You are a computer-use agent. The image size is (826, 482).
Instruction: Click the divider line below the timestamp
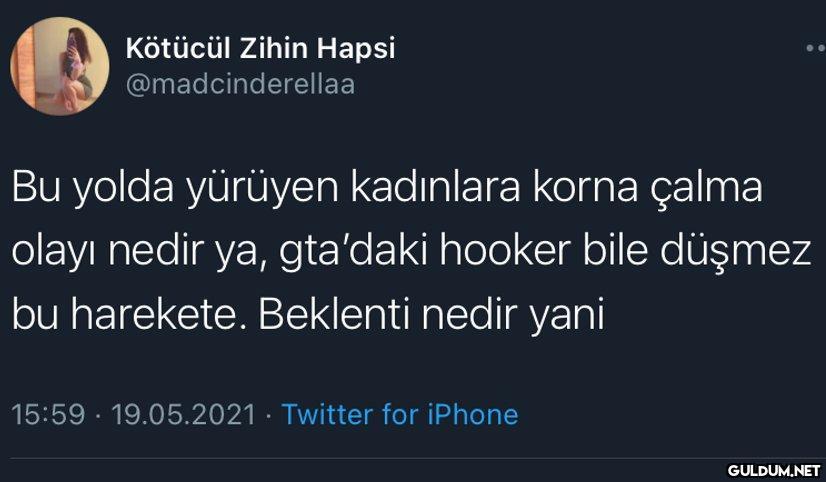(x=413, y=459)
